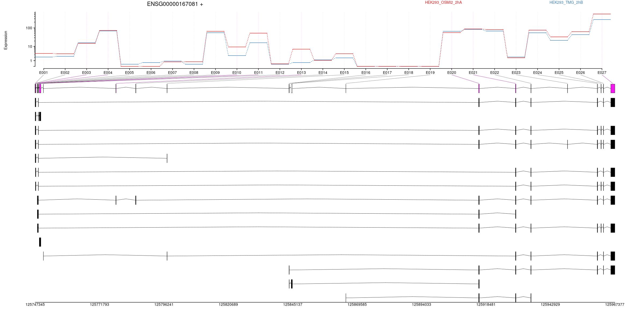Click the red E004 expression peak segment
The height and width of the screenshot is (309, 644).
point(108,30)
